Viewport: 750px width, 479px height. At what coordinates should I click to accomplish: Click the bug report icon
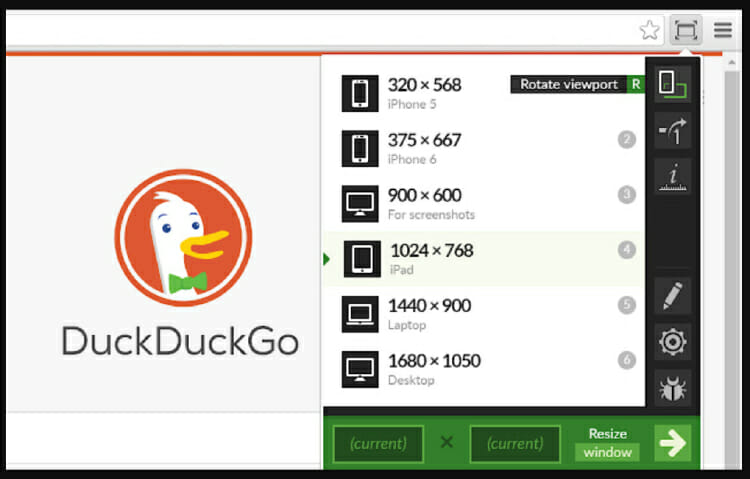point(673,388)
